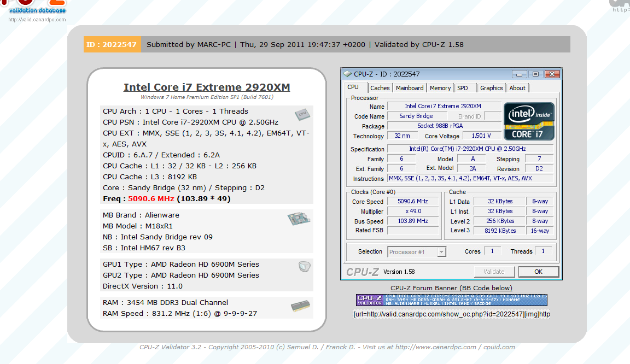Click the Revision value D2
The image size is (630, 364).
(539, 169)
